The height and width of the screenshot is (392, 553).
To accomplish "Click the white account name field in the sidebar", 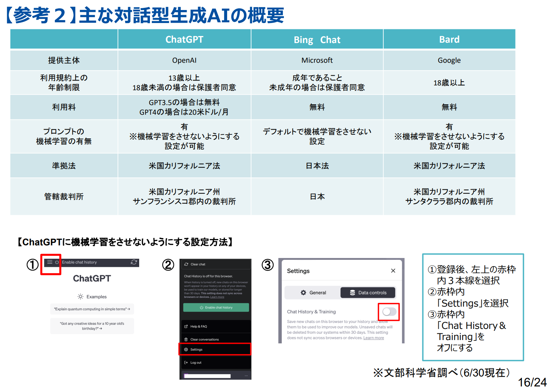I will (x=207, y=376).
